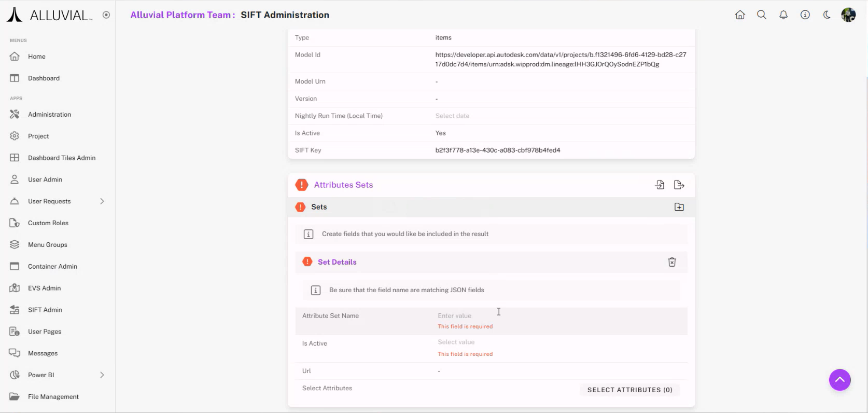Toggle dark mode moon icon
Viewport: 868px width, 413px height.
click(827, 15)
